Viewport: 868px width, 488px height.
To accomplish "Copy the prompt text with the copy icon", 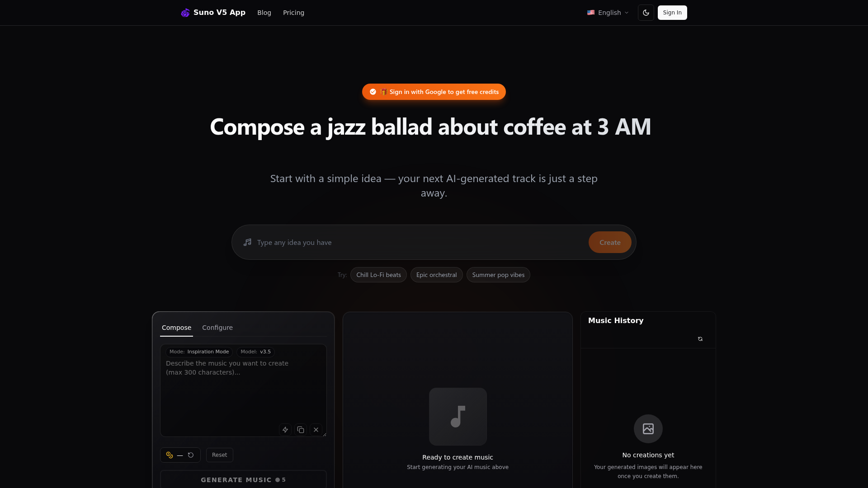I will [301, 430].
